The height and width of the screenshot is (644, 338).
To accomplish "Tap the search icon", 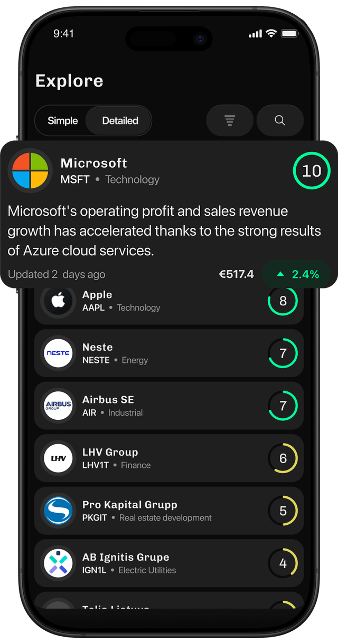I will [280, 120].
